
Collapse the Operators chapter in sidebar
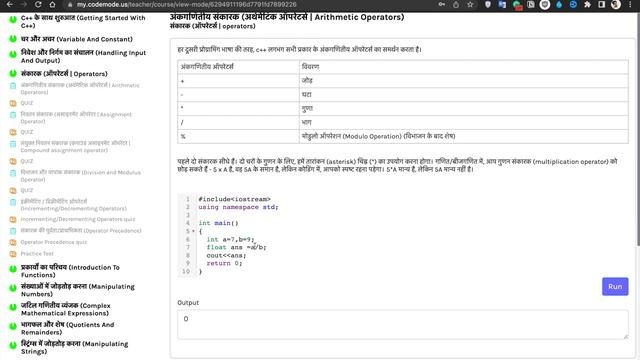tap(64, 73)
